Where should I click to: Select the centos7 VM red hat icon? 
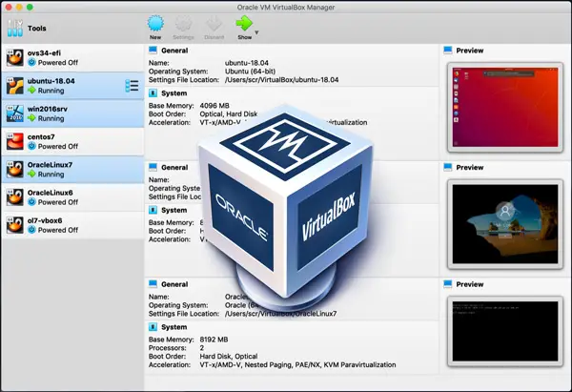tap(15, 141)
